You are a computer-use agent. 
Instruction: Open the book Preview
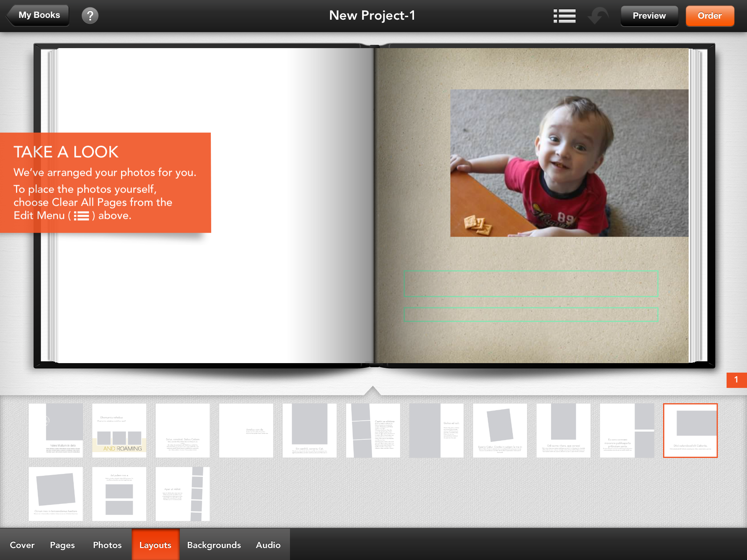(x=649, y=16)
